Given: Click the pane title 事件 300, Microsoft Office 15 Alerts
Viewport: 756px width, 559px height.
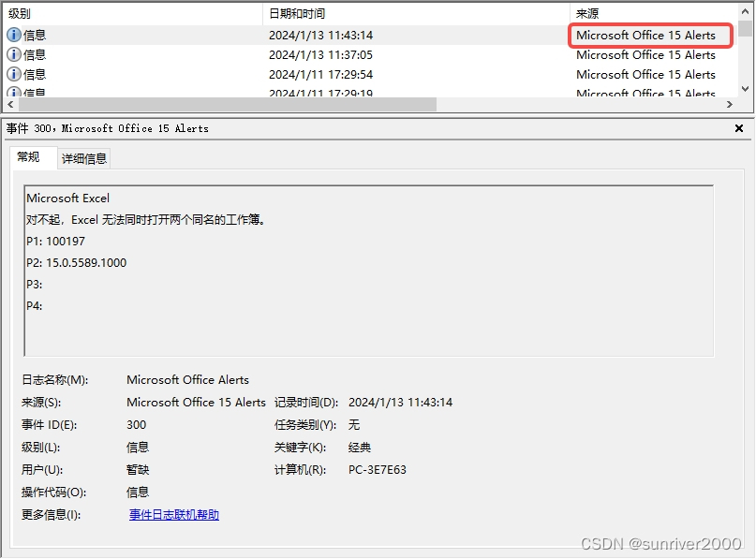Looking at the screenshot, I should click(107, 128).
